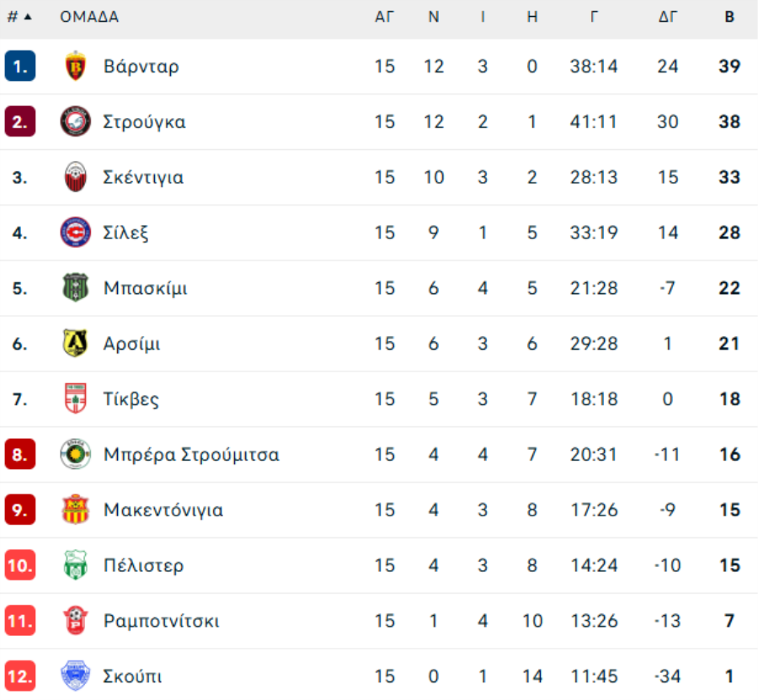Click the blue position 1 badge
The height and width of the screenshot is (700, 758).
click(19, 66)
